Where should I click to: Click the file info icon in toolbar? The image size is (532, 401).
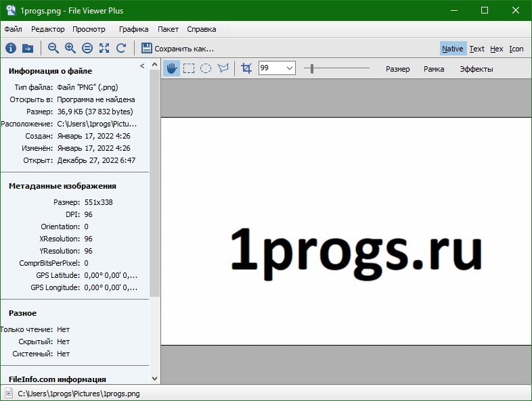point(11,48)
